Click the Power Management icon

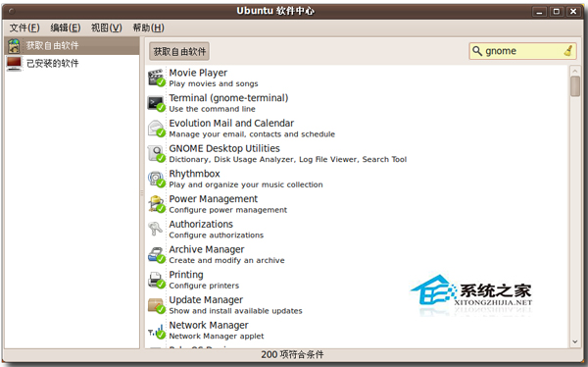coord(156,203)
